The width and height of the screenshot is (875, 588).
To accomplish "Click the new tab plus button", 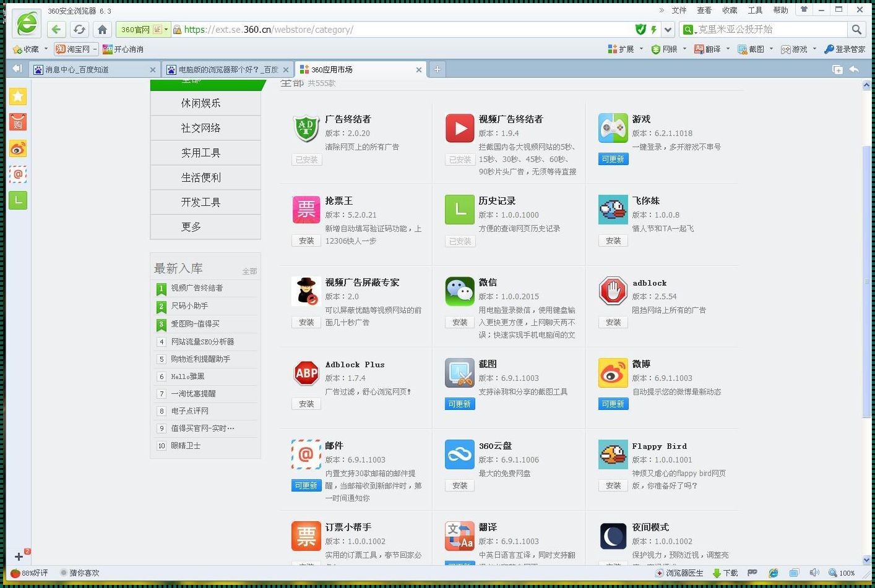I will click(437, 69).
